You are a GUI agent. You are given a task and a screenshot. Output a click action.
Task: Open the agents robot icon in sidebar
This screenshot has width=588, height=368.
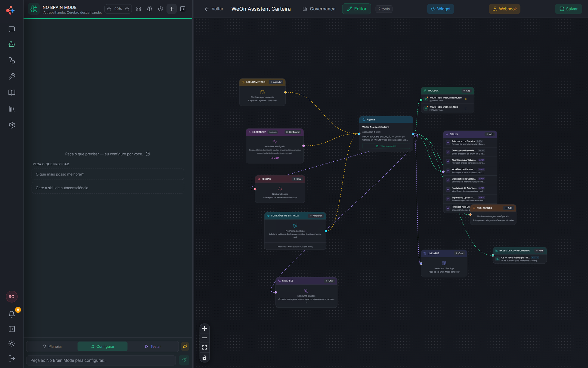click(12, 44)
